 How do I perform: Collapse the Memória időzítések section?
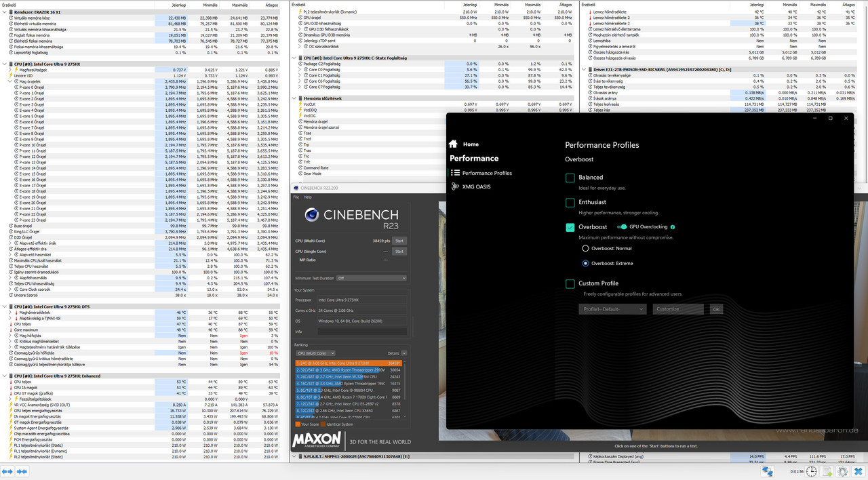[294, 98]
